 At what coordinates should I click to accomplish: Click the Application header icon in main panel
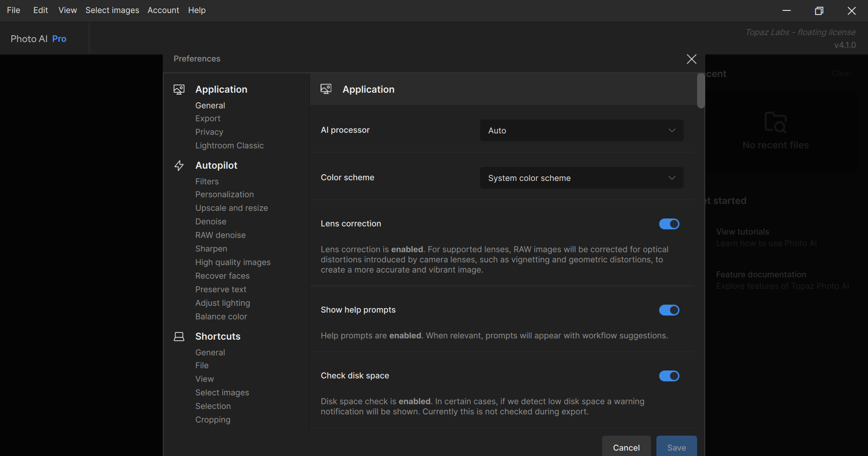point(326,89)
